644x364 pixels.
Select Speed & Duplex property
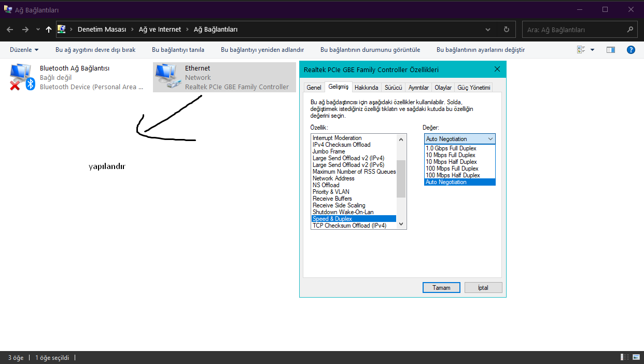point(354,219)
